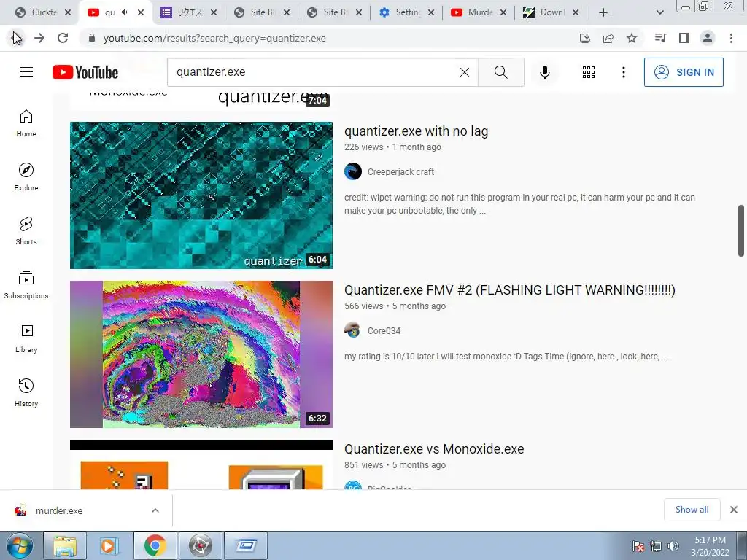
Task: Toggle the Chrome side panel icon
Action: [x=684, y=38]
